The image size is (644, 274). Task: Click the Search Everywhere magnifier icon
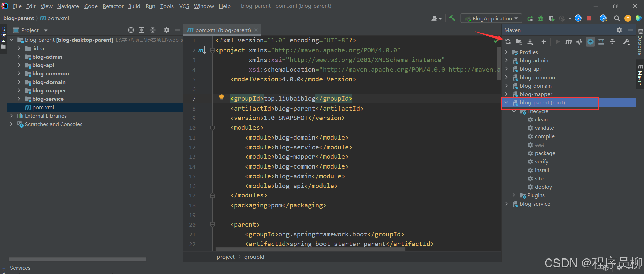pyautogui.click(x=617, y=18)
